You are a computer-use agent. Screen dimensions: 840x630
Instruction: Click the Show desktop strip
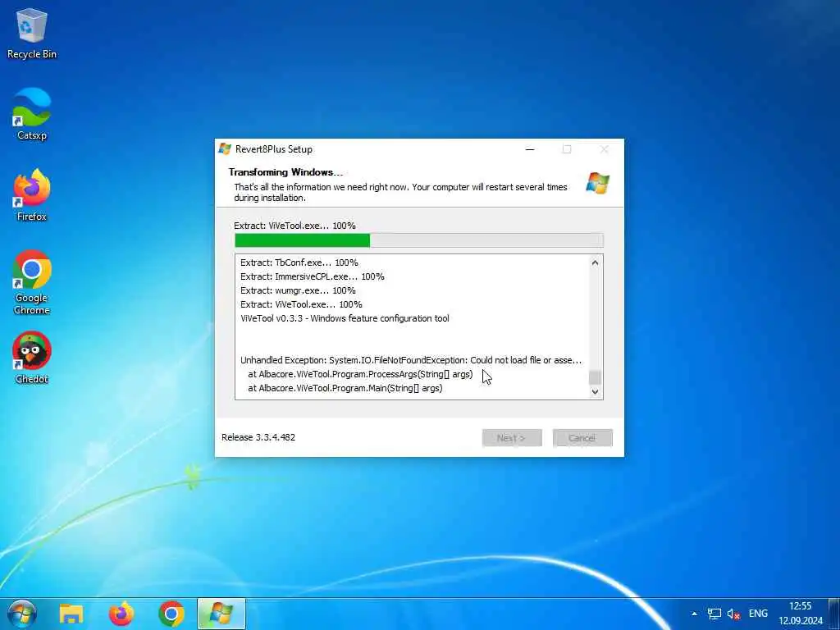tap(834, 614)
